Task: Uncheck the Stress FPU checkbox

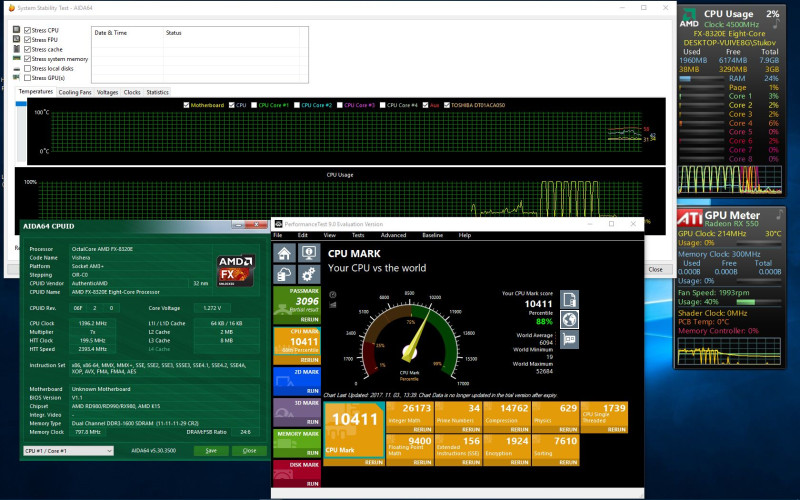Action: [28, 40]
